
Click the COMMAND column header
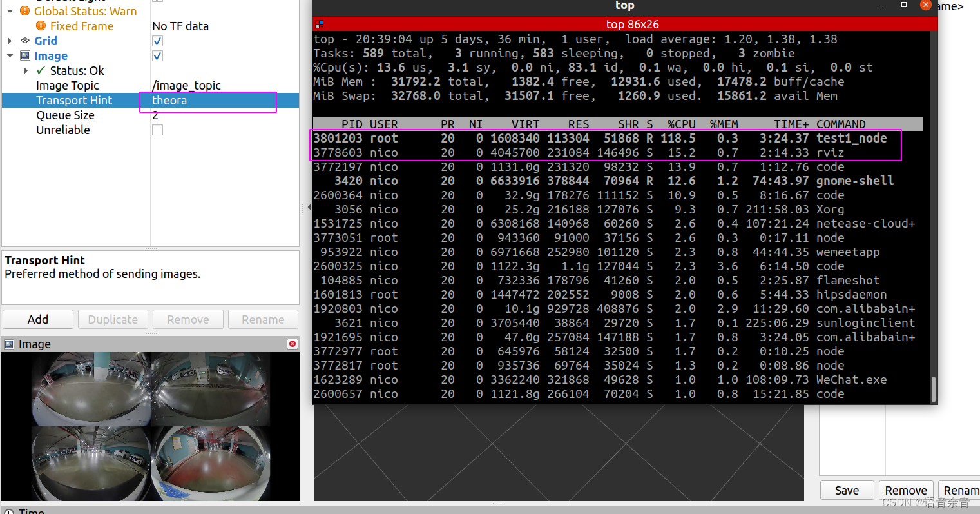[841, 124]
